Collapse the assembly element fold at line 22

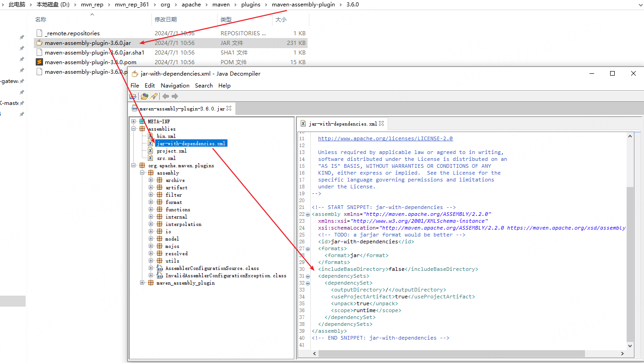click(308, 214)
